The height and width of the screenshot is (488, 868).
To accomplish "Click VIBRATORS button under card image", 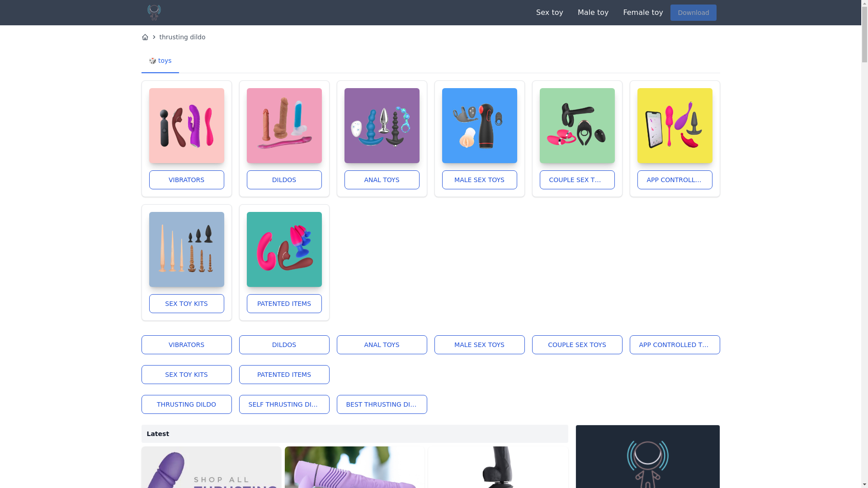I will (186, 180).
